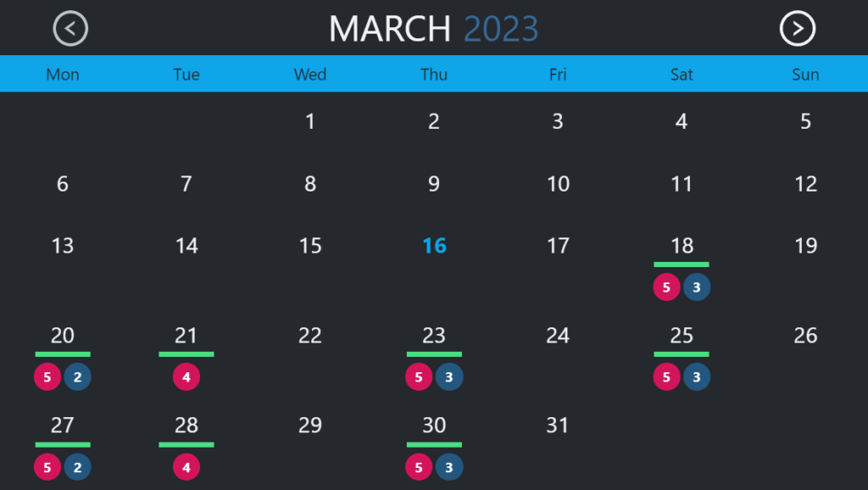
Task: Choose March 12 on the calendar
Action: pos(805,184)
